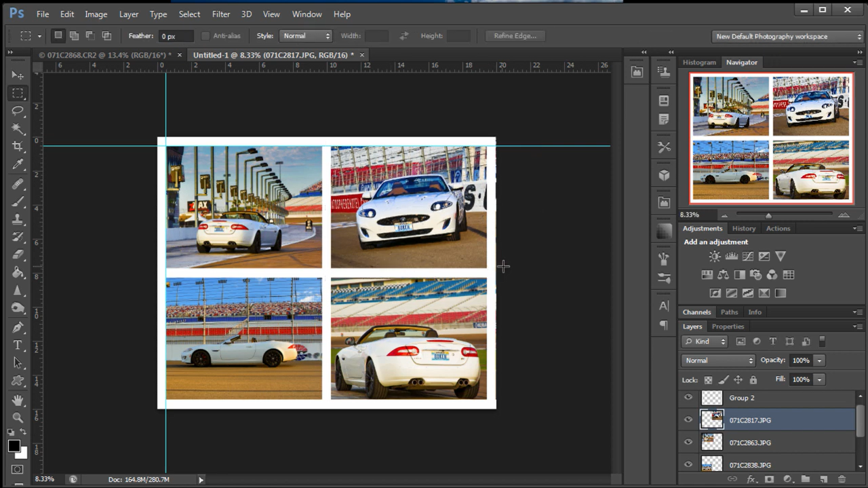
Task: Enable the Anti-alias checkbox
Action: (x=205, y=35)
